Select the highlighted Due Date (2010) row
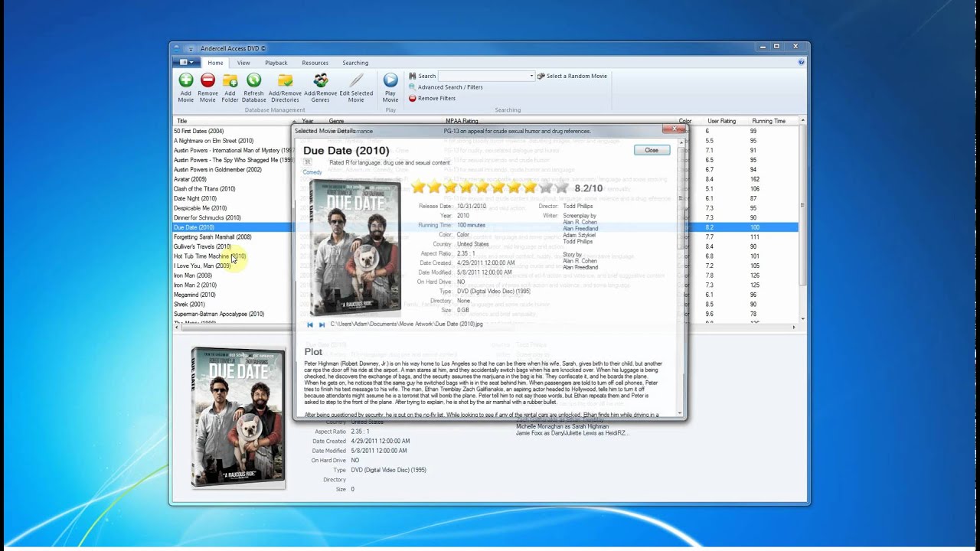Screen dimensions: 980x551 485,227
